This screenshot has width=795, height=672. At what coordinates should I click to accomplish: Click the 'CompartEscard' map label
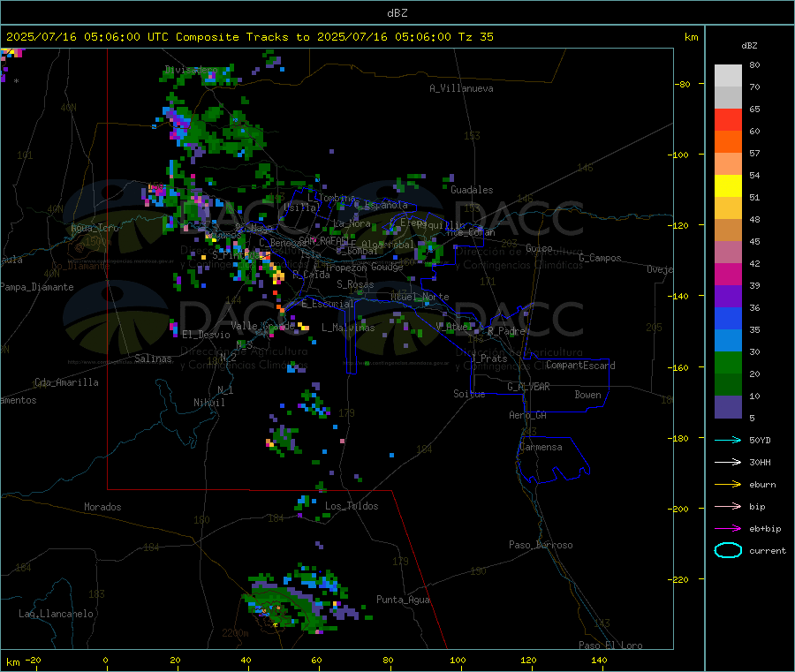click(580, 365)
